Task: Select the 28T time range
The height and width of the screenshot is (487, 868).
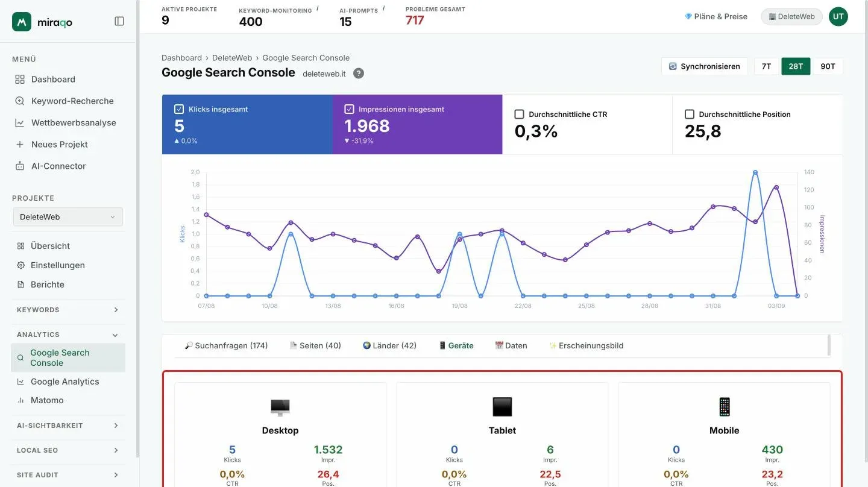Action: [796, 66]
